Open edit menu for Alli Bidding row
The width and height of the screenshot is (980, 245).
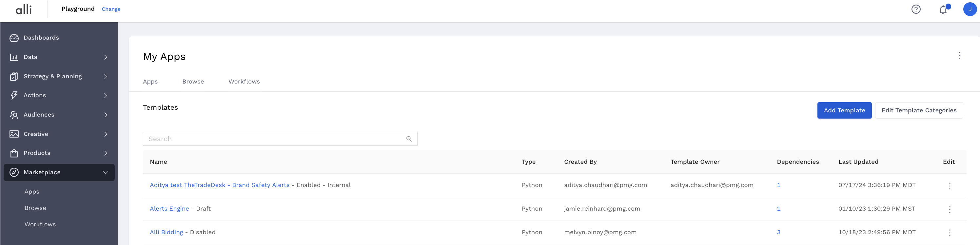950,233
